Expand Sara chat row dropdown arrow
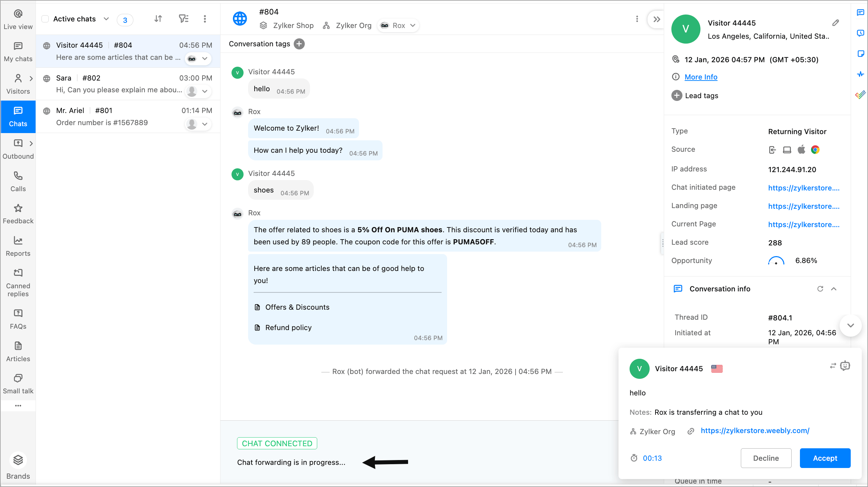The image size is (868, 487). pos(205,91)
